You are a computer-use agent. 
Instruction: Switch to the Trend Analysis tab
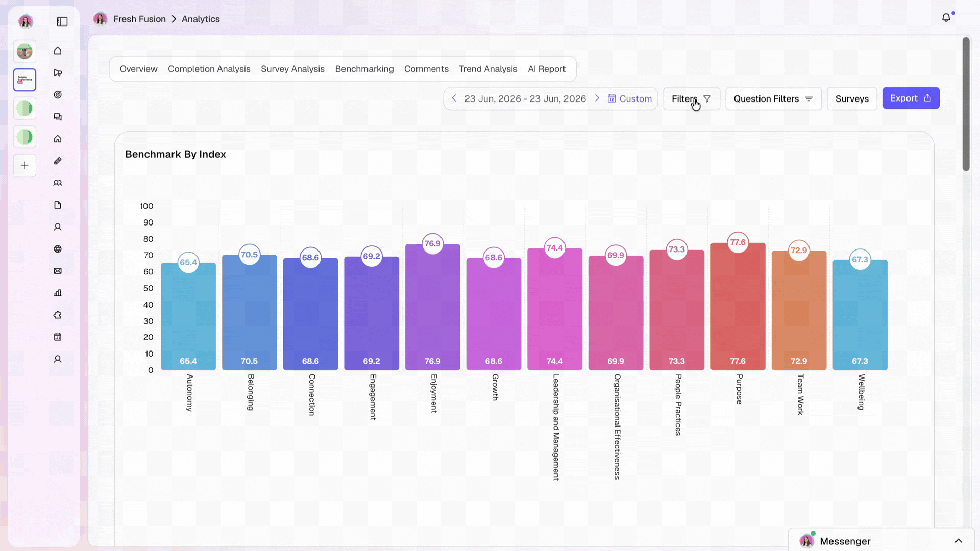[x=487, y=69]
